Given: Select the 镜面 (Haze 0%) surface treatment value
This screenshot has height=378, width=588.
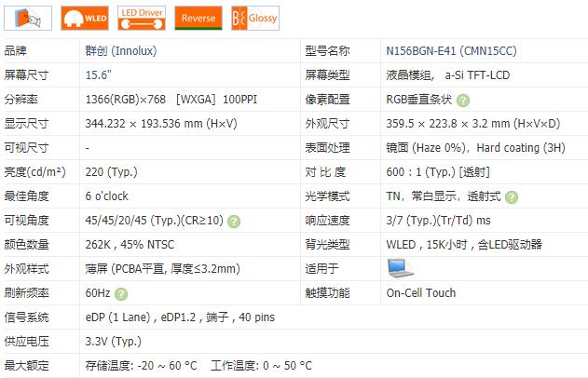Looking at the screenshot, I should pos(475,148).
